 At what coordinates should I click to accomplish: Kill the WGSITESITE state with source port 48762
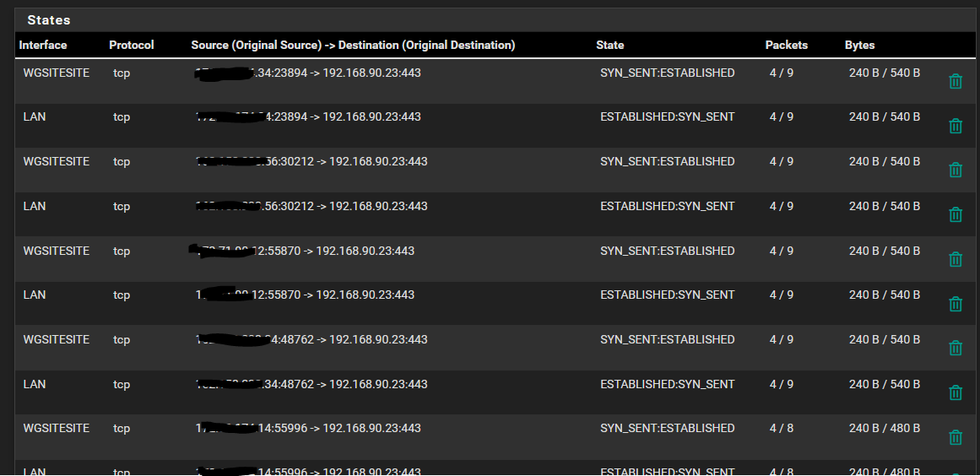tap(956, 349)
